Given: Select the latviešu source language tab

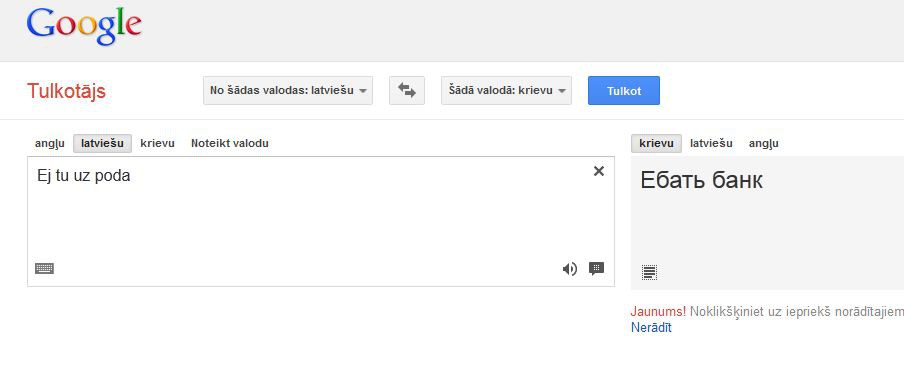Looking at the screenshot, I should 102,144.
